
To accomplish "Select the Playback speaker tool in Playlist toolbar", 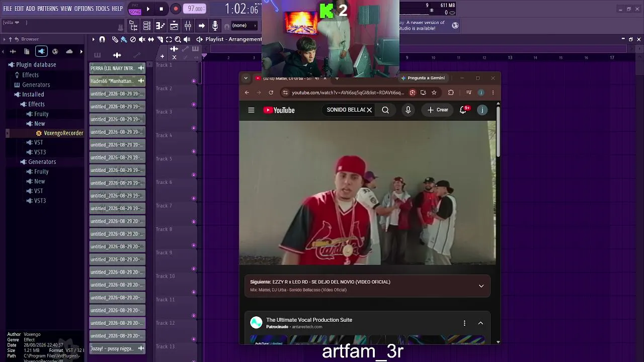I will click(187, 39).
